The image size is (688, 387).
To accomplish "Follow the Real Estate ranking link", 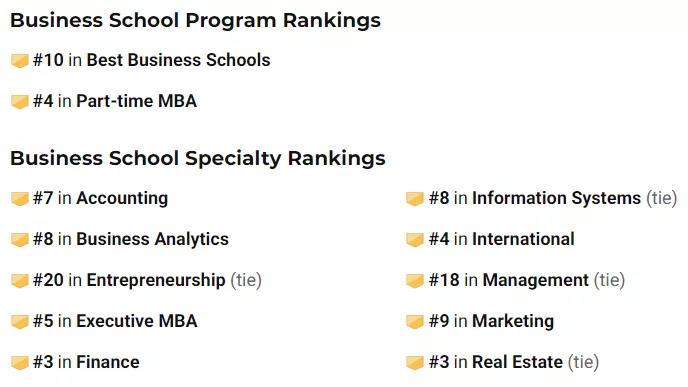I will [x=517, y=362].
